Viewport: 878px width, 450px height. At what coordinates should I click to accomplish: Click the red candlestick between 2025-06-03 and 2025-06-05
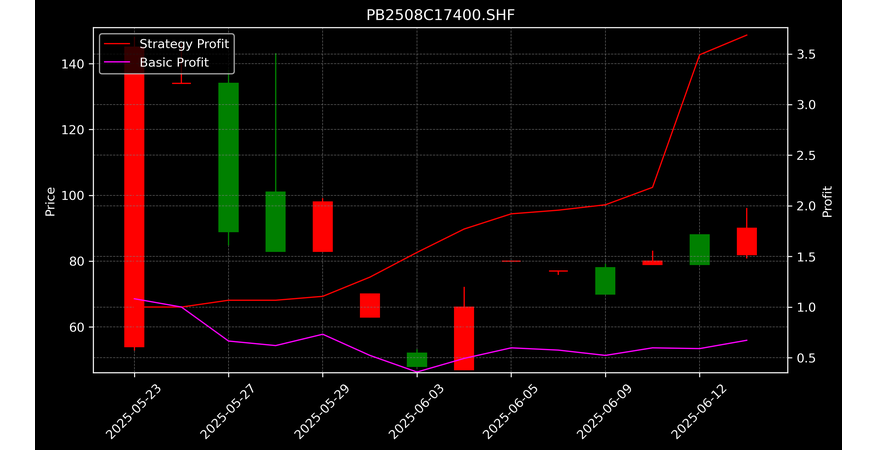pyautogui.click(x=464, y=338)
